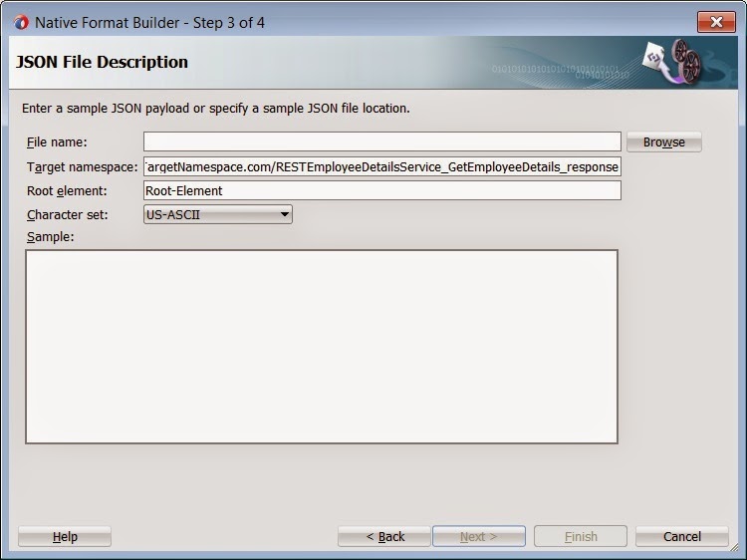Screen dimensions: 747x560
Task: Click the 'JSON File Description' heading
Action: [102, 62]
